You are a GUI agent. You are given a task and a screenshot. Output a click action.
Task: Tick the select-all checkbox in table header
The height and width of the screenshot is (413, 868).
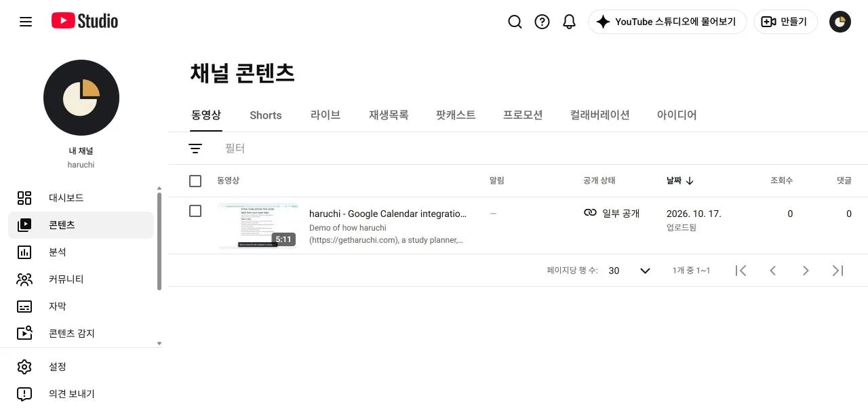point(195,181)
